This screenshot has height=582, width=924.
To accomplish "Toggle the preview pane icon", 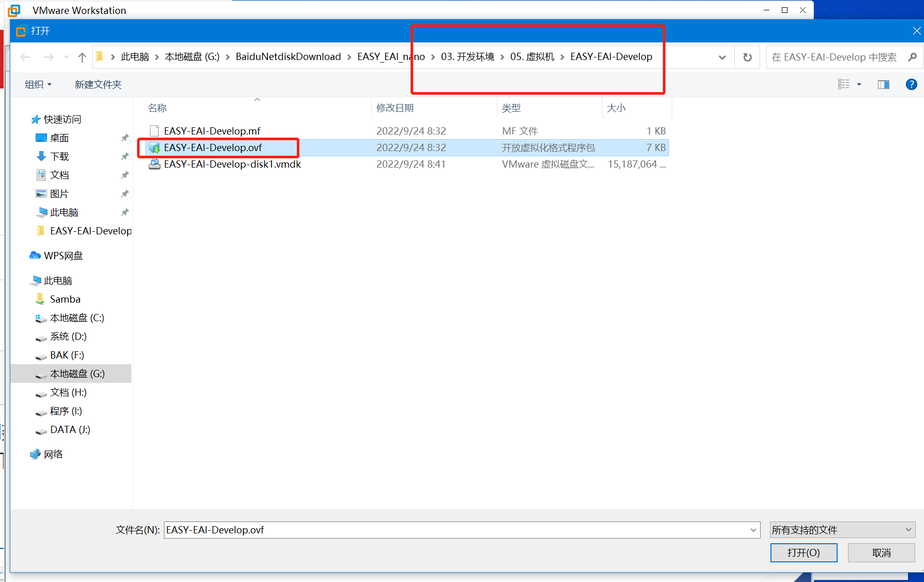I will tap(883, 84).
